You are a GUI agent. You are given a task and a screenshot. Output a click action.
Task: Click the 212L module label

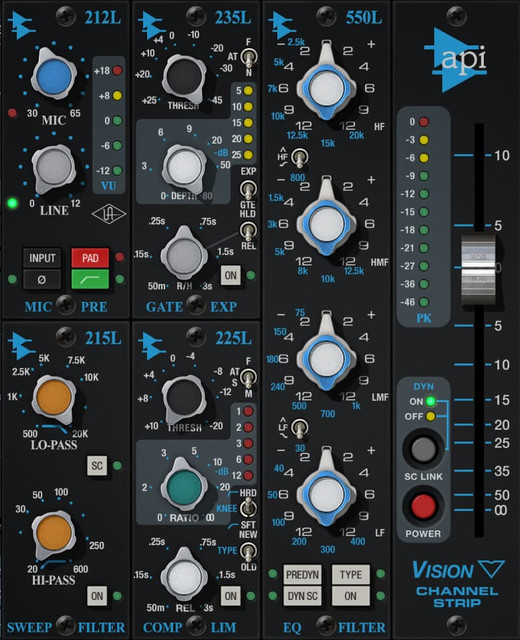[x=103, y=18]
